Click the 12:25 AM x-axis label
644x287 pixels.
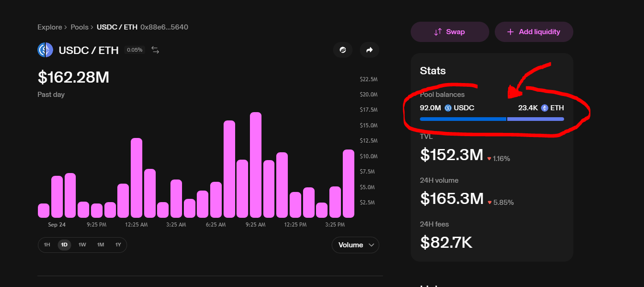click(136, 225)
